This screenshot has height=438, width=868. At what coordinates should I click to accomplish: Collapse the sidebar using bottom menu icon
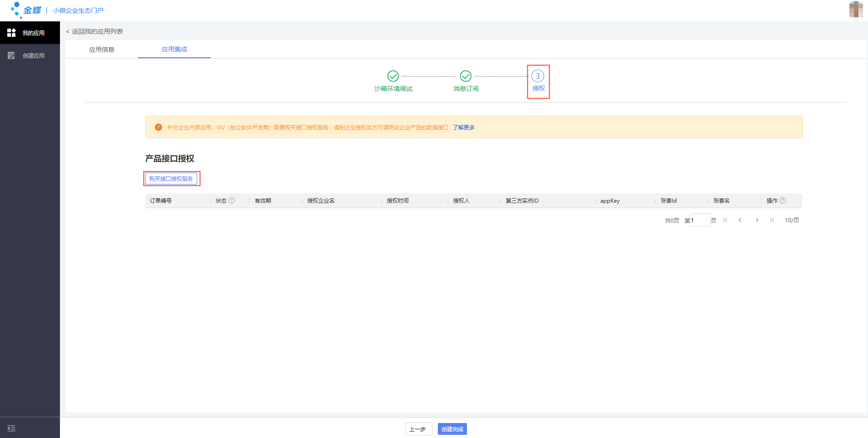11,428
